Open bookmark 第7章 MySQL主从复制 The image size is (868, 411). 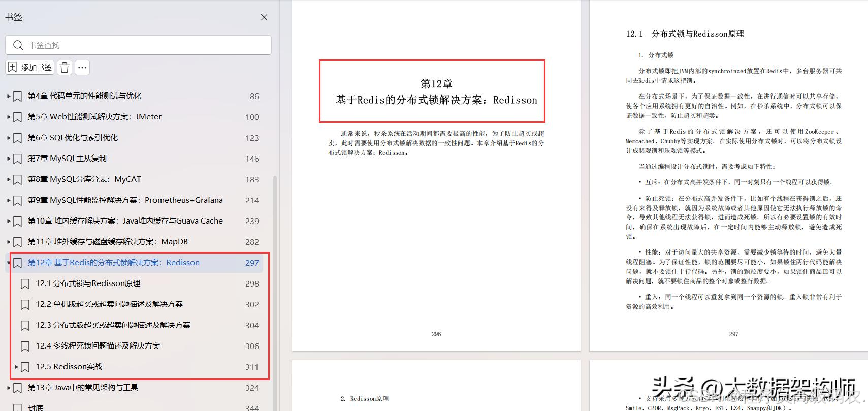coord(67,159)
